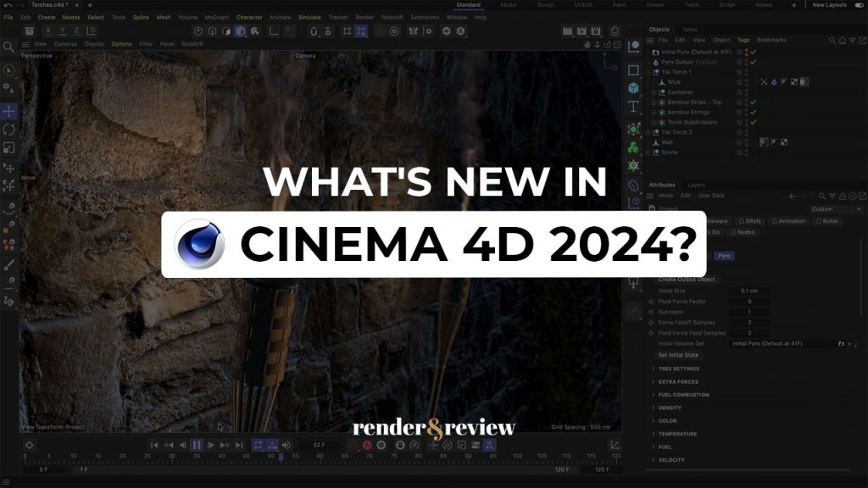Screen dimensions: 868x488
Task: Disable Initial Pyro green checkmark
Action: tap(754, 52)
